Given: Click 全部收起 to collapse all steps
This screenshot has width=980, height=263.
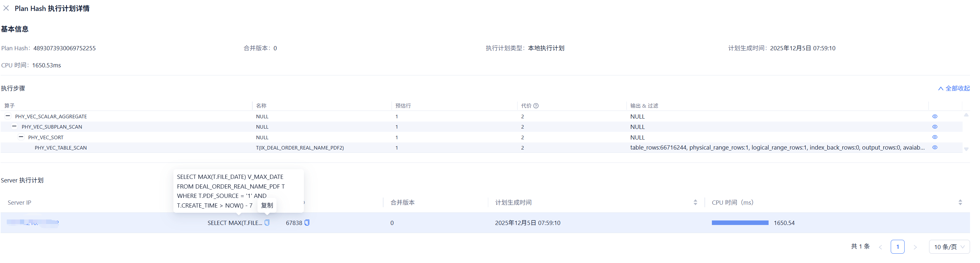Looking at the screenshot, I should point(954,88).
